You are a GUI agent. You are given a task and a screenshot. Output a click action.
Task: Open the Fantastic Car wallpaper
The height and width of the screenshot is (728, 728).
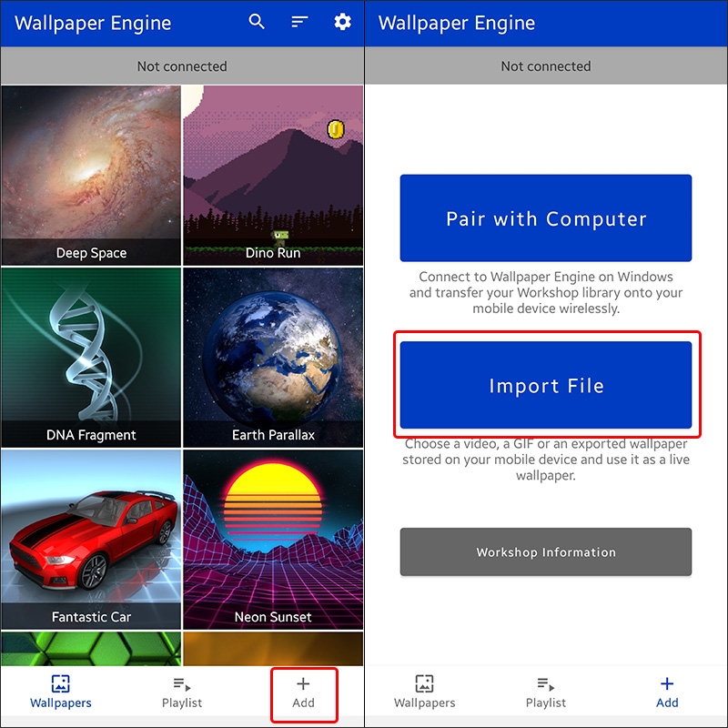(91, 540)
